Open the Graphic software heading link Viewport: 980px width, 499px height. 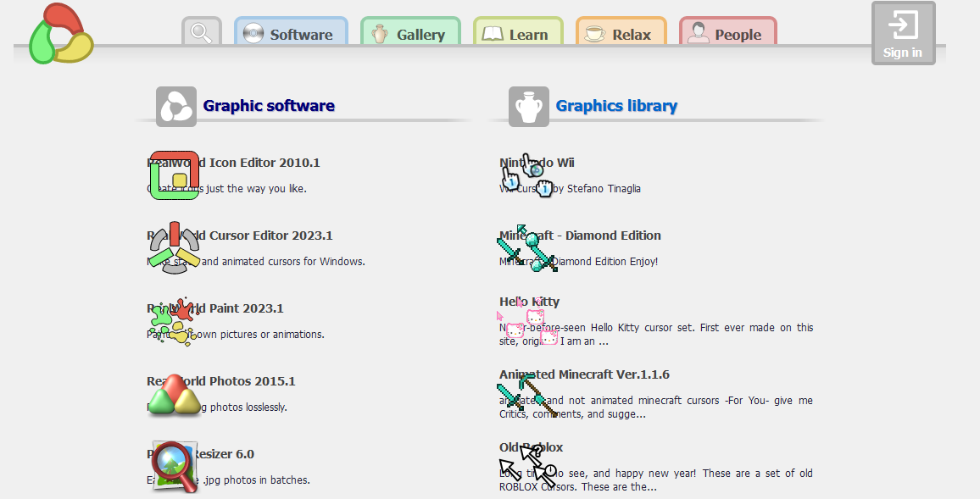(269, 106)
